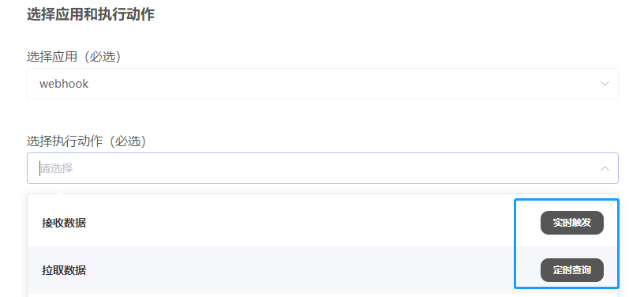The width and height of the screenshot is (644, 297).
Task: Choose the action tagged 实时触发
Action: click(x=323, y=223)
